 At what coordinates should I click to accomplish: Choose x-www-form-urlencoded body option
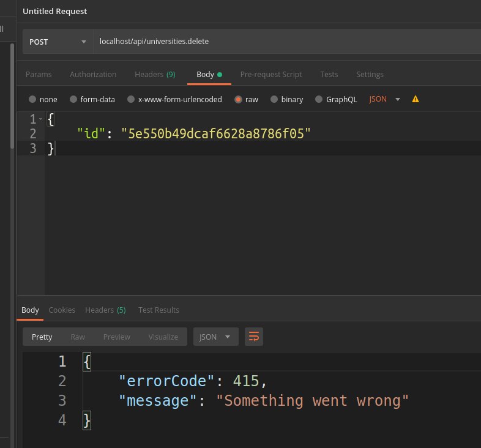(130, 99)
